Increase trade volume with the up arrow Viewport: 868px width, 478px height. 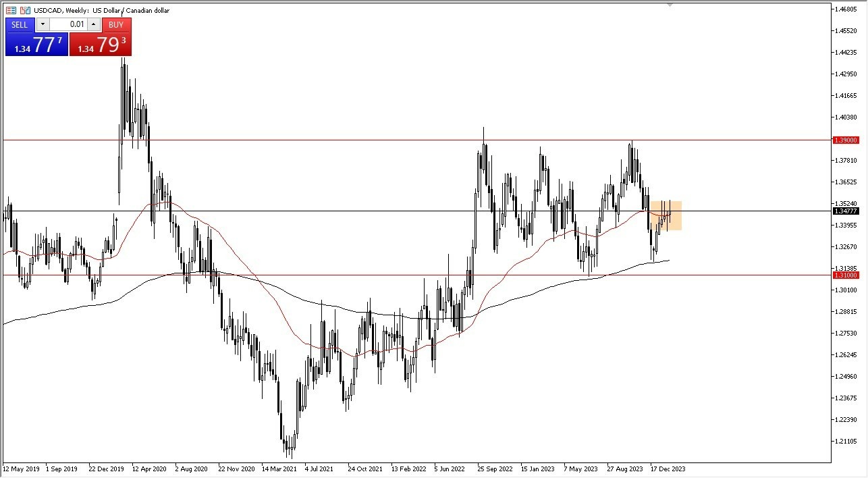pos(93,25)
